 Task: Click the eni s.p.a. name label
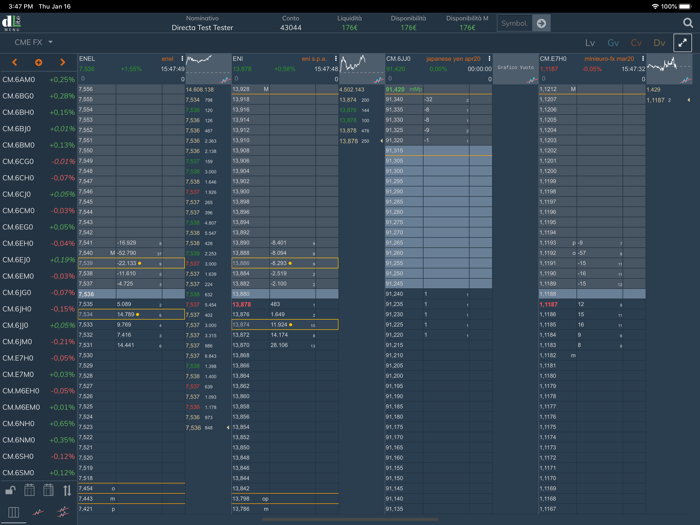(314, 58)
